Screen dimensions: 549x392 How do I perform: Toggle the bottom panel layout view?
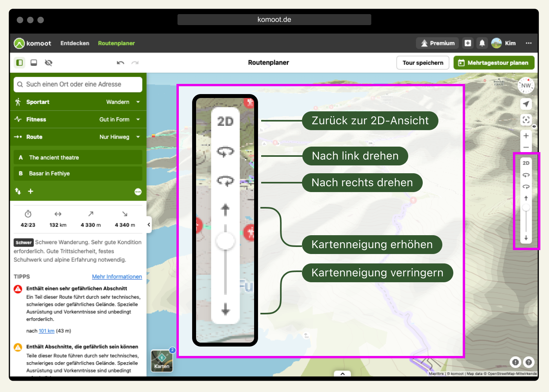click(34, 63)
